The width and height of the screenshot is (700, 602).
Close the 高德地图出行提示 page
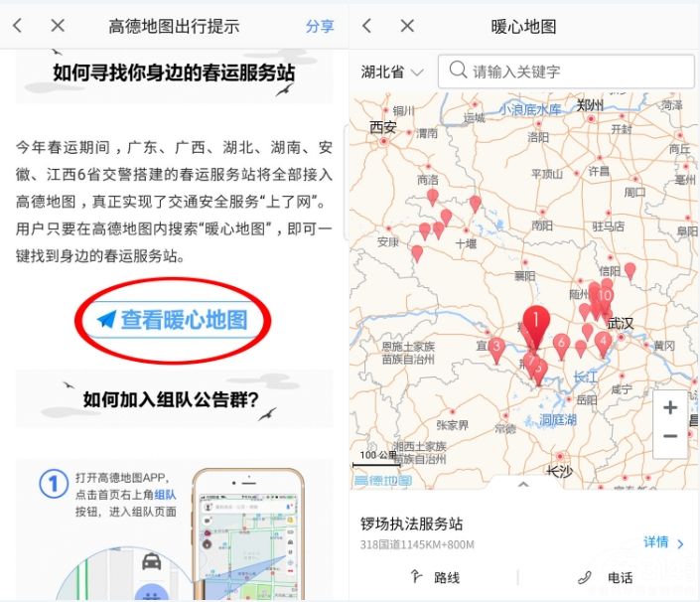pyautogui.click(x=58, y=26)
